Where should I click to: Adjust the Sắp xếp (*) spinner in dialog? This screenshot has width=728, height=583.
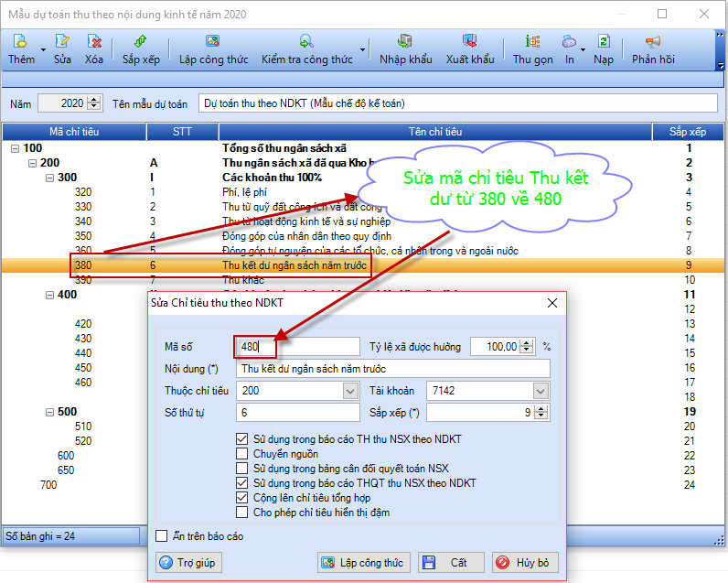pos(541,413)
